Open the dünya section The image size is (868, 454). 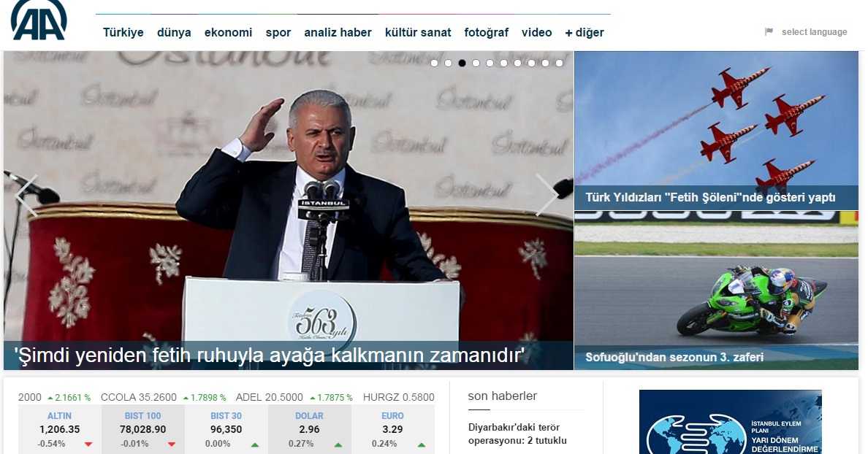click(174, 33)
